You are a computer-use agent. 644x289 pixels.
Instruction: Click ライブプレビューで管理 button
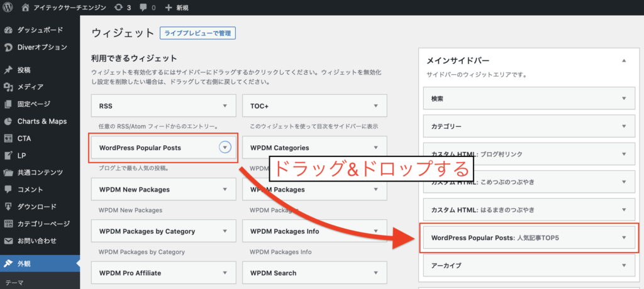(x=197, y=33)
